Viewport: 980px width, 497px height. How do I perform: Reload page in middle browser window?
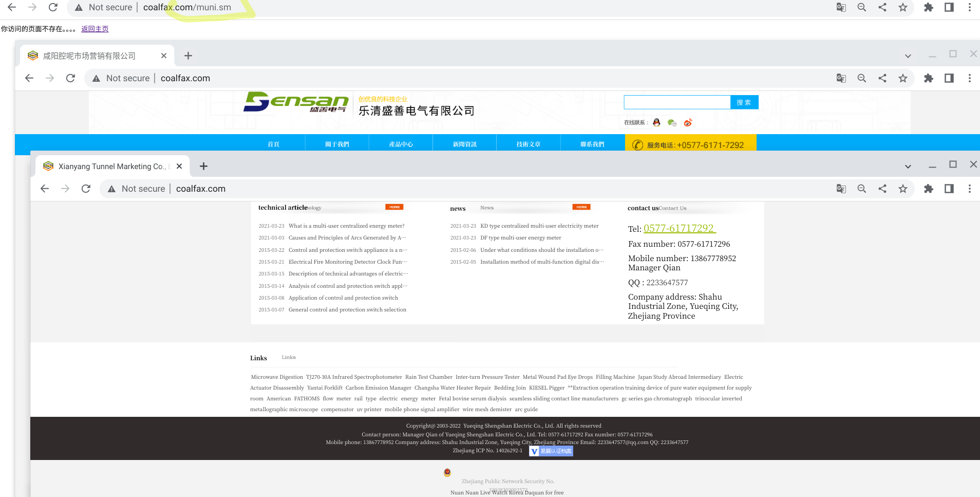[x=70, y=78]
